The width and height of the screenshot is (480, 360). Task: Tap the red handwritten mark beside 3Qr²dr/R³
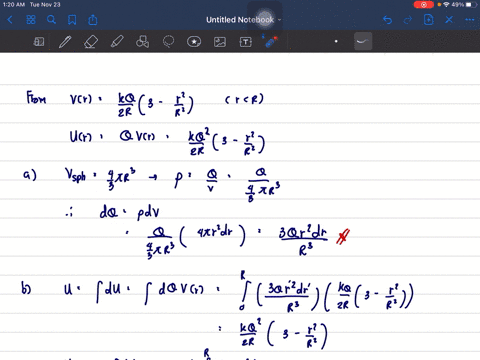pyautogui.click(x=343, y=236)
